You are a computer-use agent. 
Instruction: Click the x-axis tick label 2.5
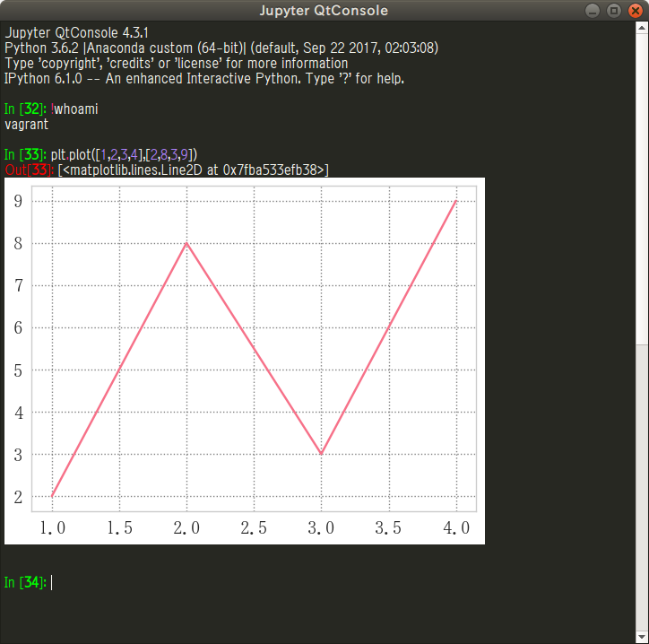(x=254, y=528)
